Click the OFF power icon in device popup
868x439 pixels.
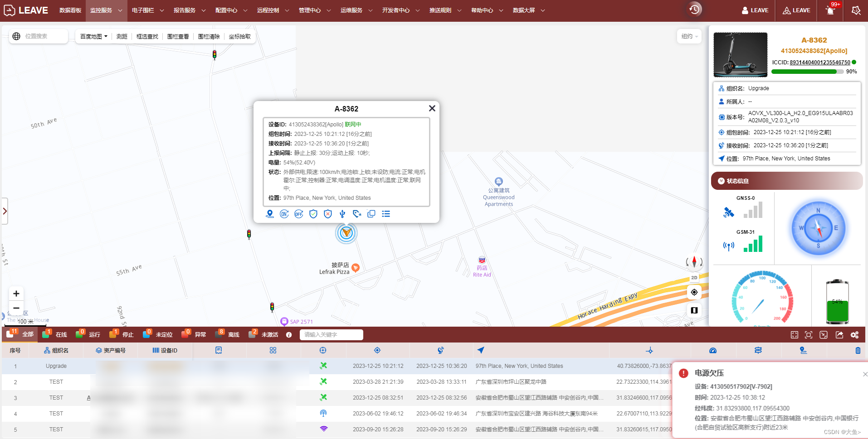(x=299, y=214)
